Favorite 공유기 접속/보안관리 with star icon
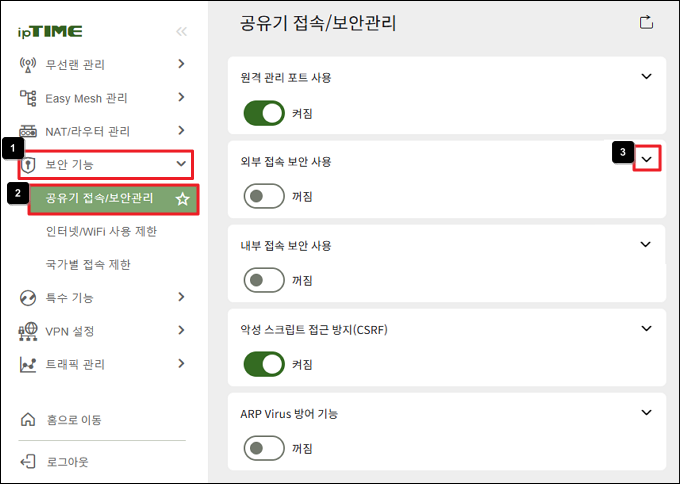Screen dimensions: 680x484 click(x=183, y=199)
